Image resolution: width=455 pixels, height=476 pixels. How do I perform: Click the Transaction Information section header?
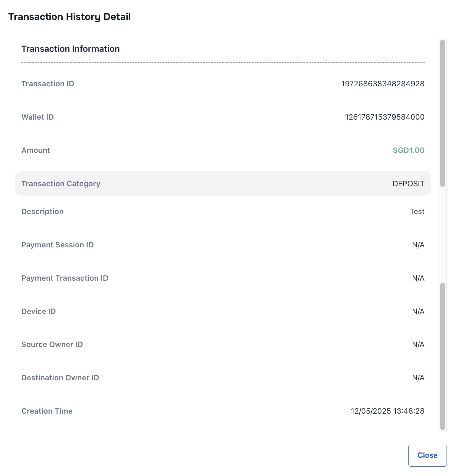coord(70,48)
